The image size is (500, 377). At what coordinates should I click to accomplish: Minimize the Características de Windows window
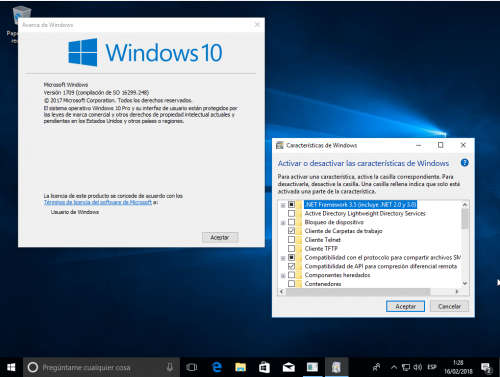coord(419,145)
